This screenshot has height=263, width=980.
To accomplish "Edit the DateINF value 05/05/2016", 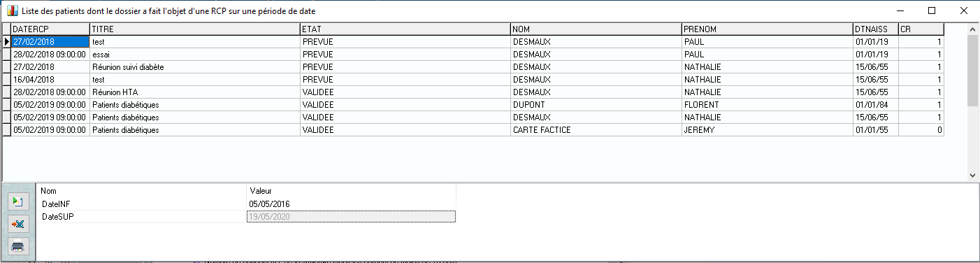I will [351, 204].
